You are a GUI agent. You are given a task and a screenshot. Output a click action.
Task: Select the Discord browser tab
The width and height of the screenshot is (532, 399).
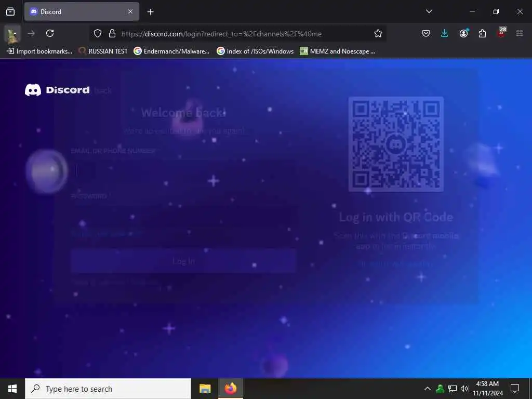(x=82, y=11)
